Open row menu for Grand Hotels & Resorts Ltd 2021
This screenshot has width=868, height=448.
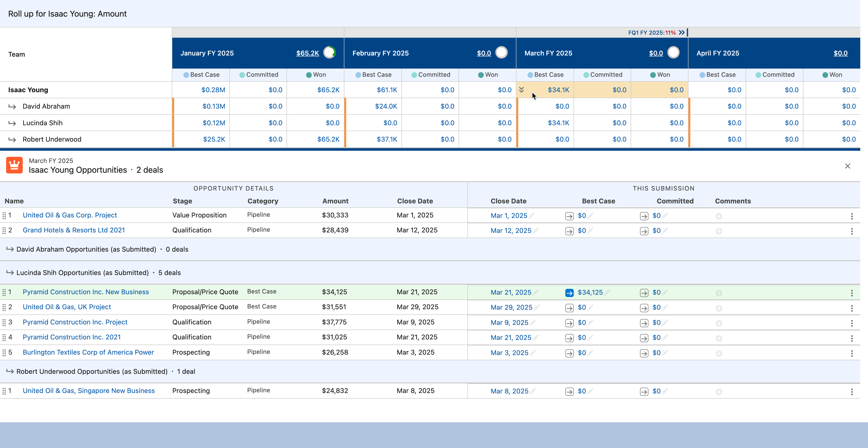pos(851,231)
